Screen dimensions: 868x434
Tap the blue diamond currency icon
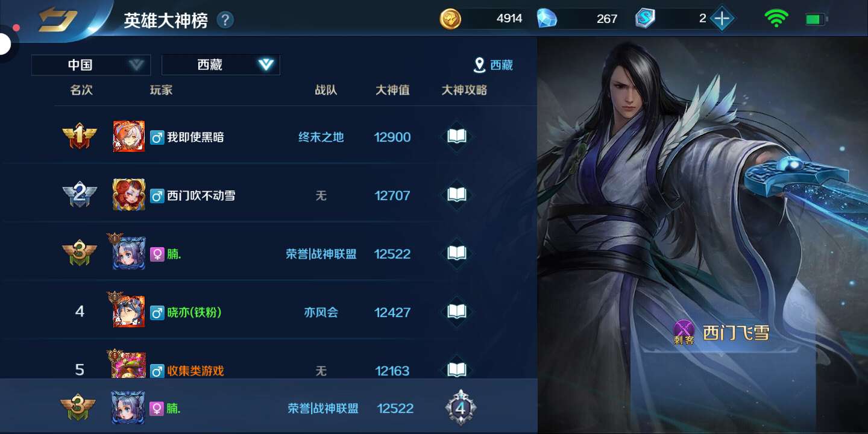pyautogui.click(x=547, y=19)
